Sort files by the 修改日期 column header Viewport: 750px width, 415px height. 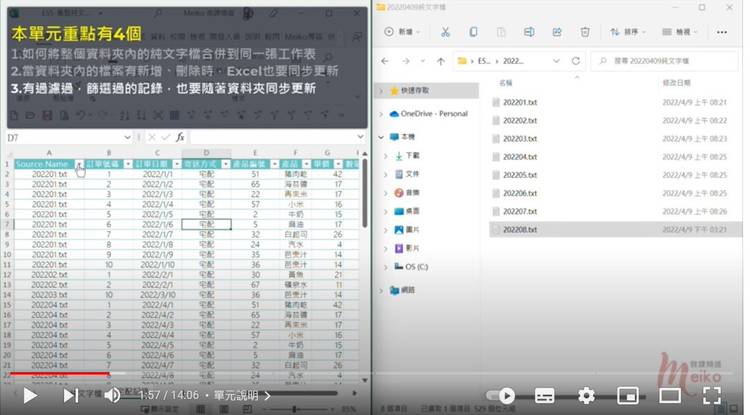pos(676,83)
